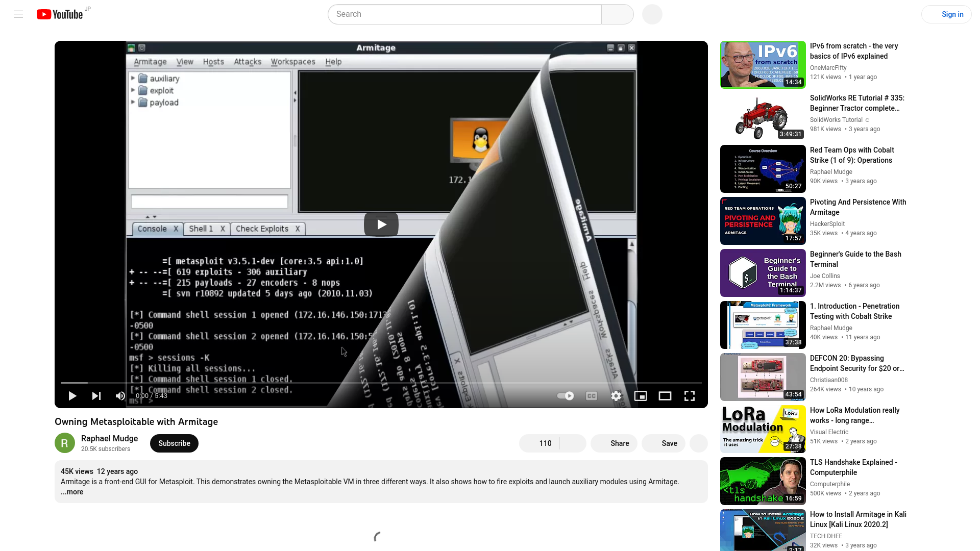Enter full screen mode
This screenshot has height=551, width=980.
pos(690,396)
